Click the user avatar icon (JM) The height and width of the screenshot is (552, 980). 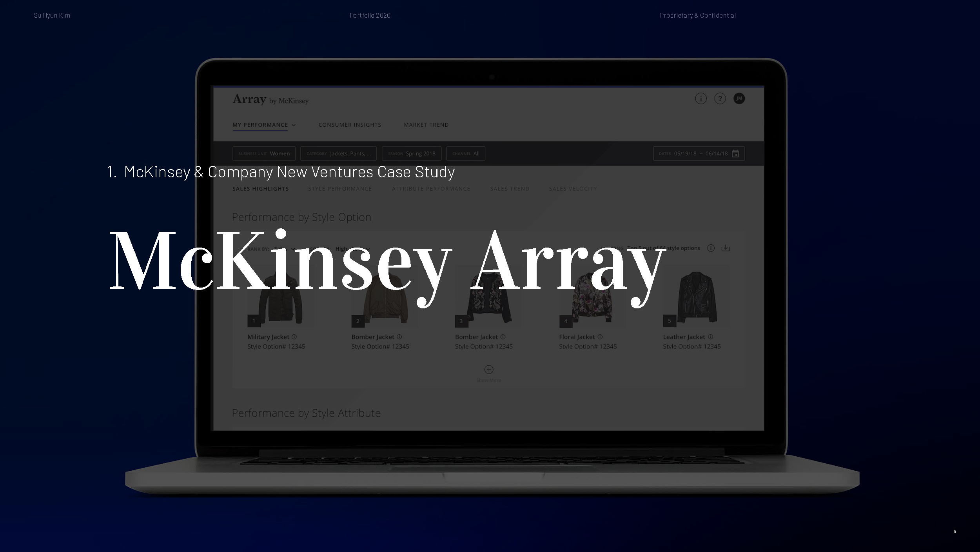(739, 98)
